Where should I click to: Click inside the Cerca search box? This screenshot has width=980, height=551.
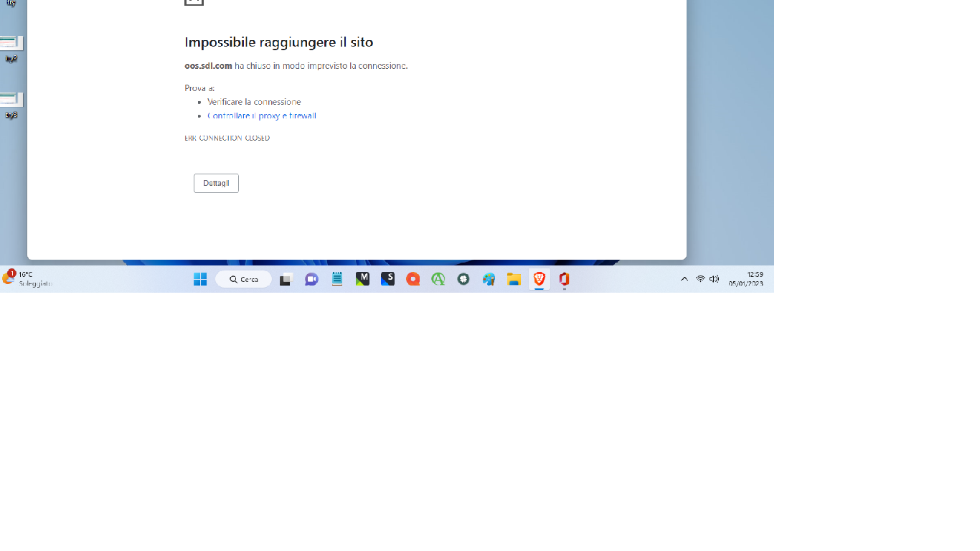coord(243,279)
